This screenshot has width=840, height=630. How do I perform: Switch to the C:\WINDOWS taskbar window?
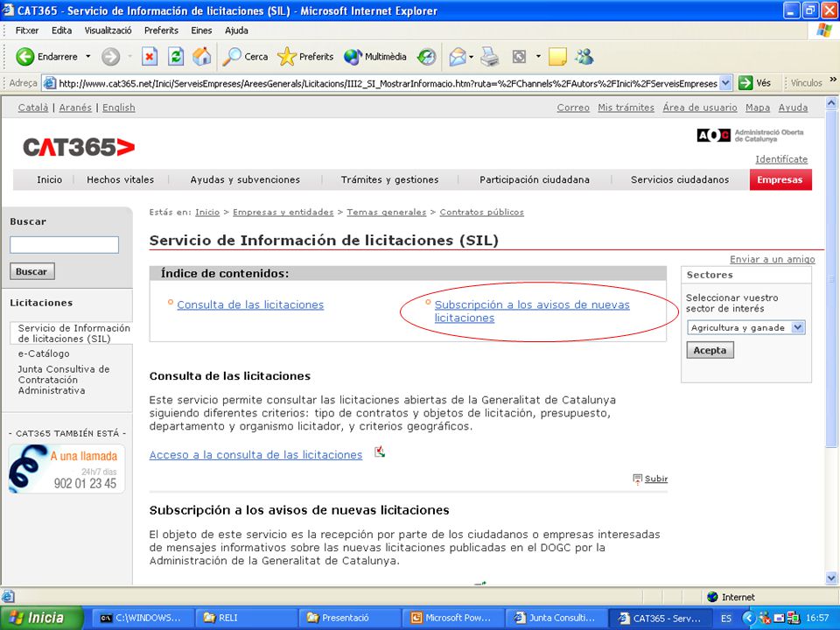tap(142, 618)
